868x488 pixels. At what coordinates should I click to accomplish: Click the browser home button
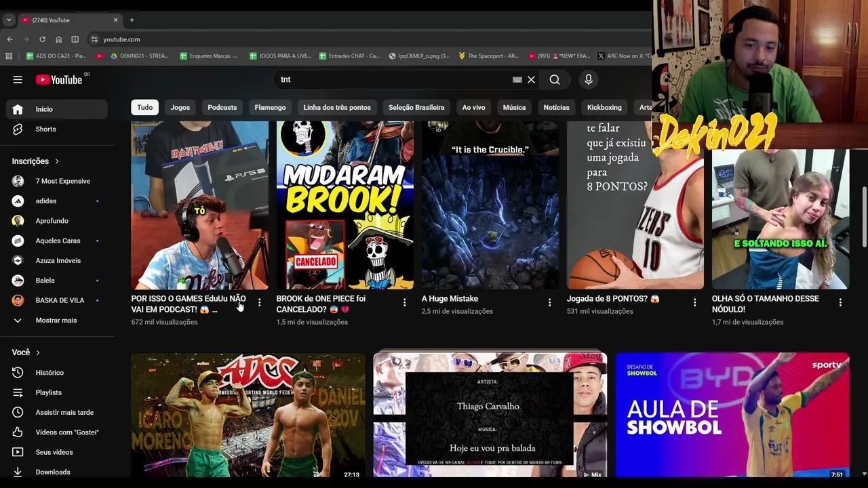[58, 39]
